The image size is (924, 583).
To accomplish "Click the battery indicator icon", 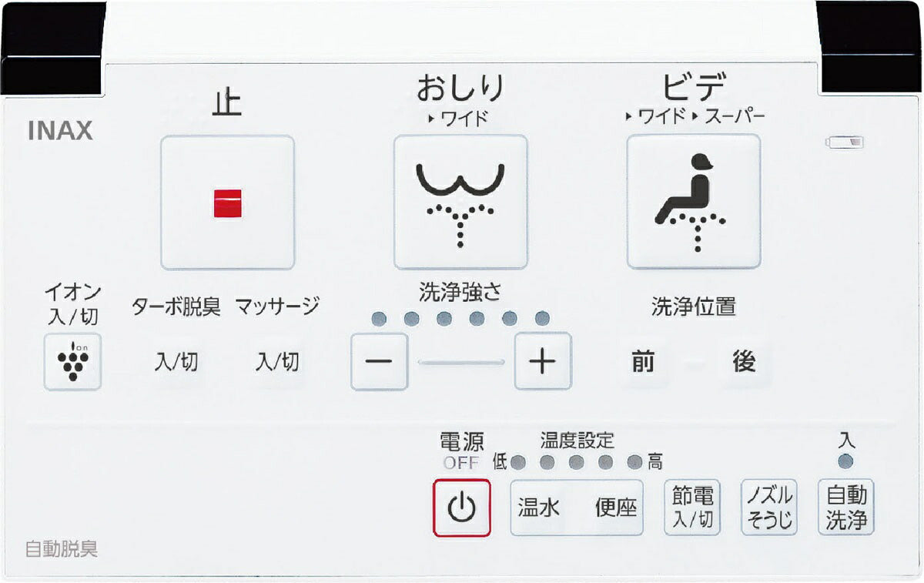I will [845, 142].
